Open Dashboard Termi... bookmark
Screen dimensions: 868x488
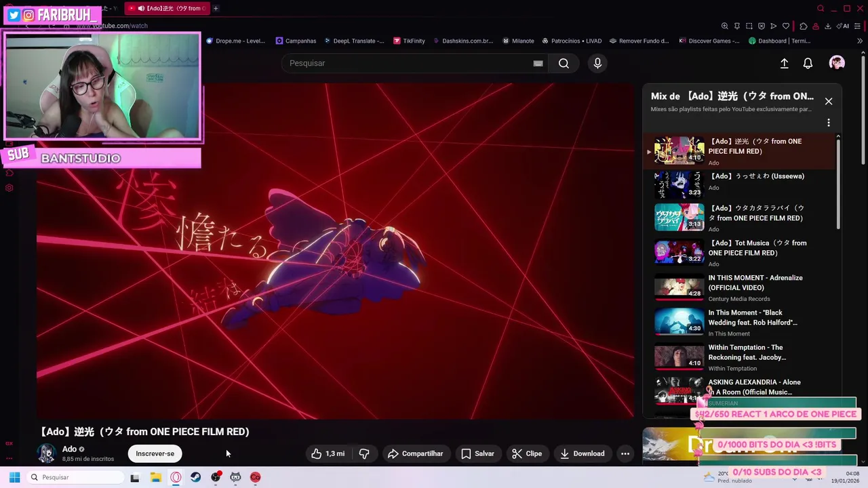point(779,41)
